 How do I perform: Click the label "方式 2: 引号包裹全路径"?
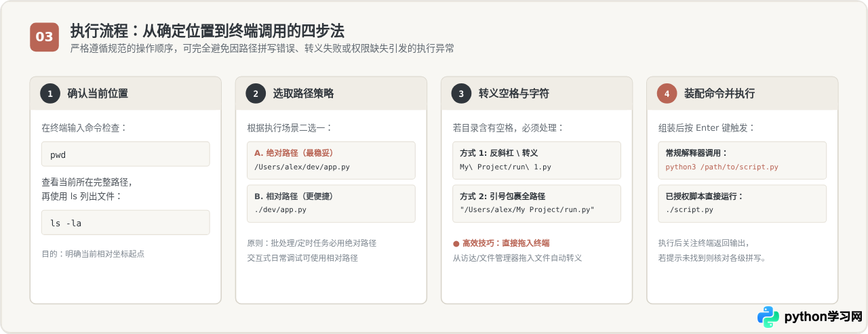click(502, 196)
